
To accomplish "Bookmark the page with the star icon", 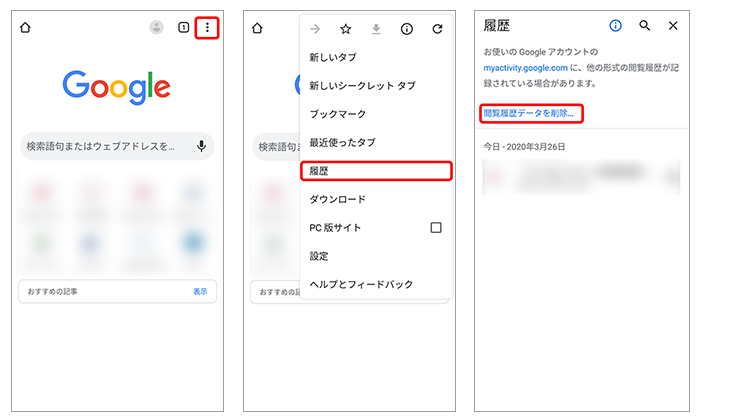I will [x=345, y=29].
